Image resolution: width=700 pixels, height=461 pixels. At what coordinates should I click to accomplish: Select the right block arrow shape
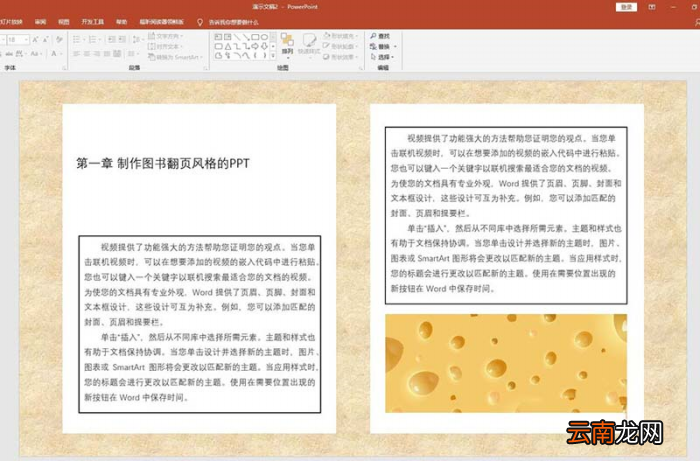click(x=255, y=46)
